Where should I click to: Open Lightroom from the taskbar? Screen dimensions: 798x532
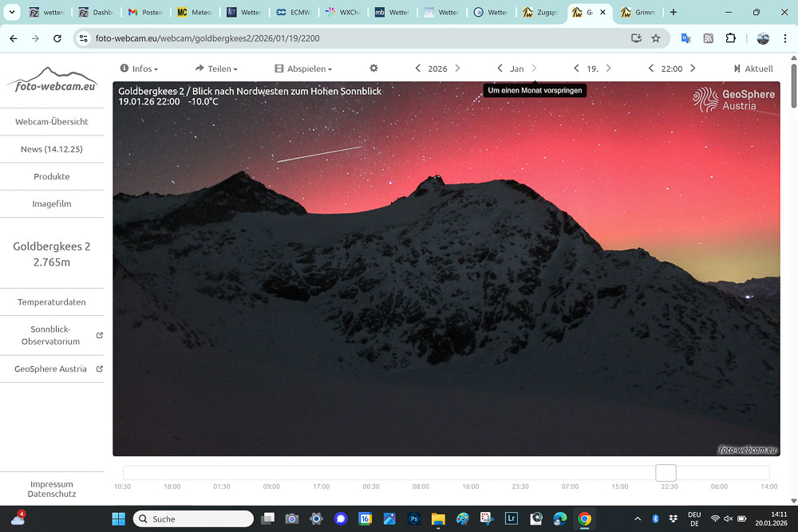512,518
